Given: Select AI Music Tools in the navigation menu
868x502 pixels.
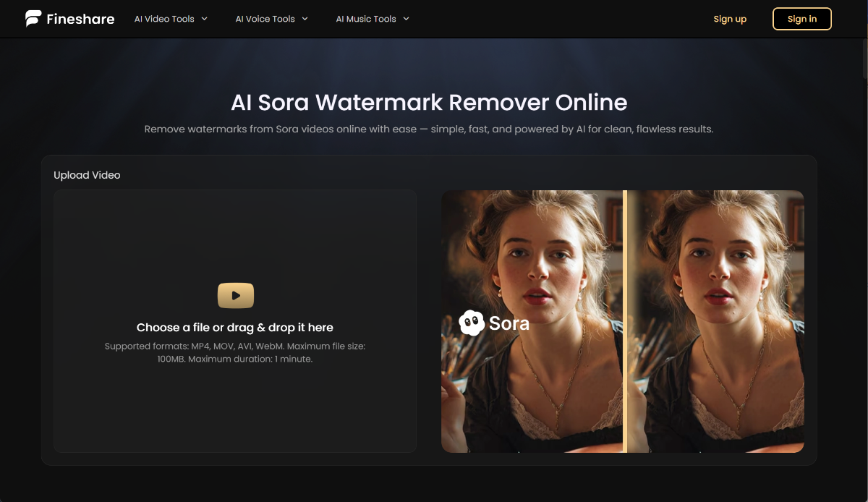Looking at the screenshot, I should [x=367, y=19].
